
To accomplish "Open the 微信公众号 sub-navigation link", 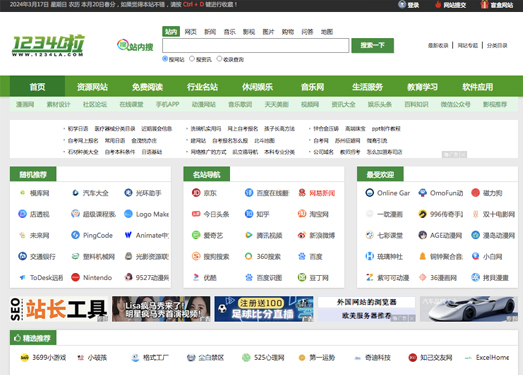I will 456,104.
